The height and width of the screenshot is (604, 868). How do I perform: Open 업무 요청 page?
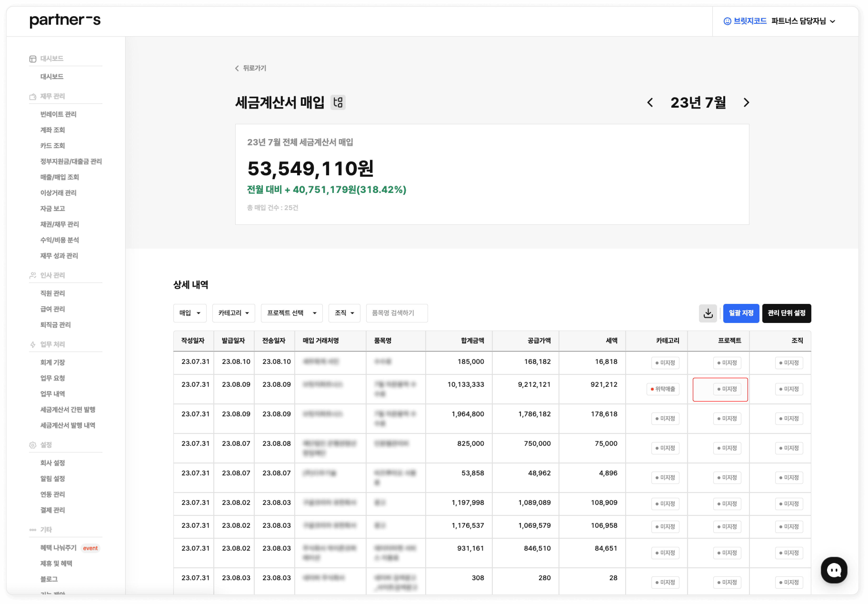click(53, 379)
